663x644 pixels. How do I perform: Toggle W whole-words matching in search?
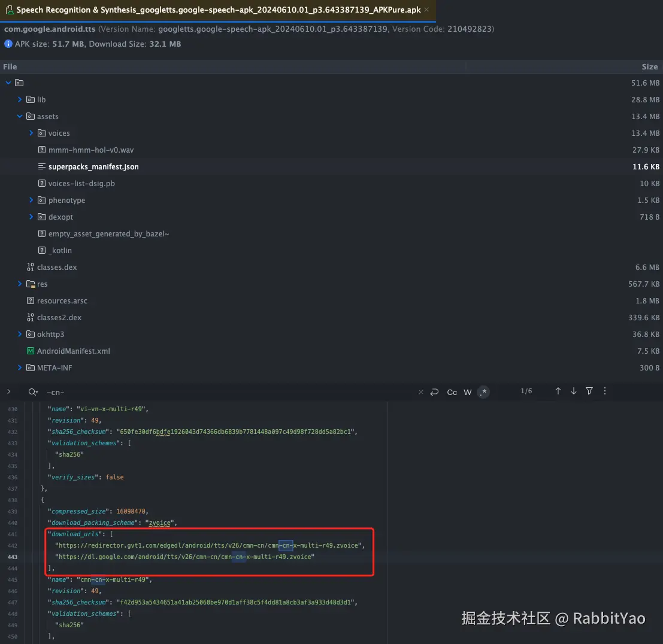[x=467, y=391]
